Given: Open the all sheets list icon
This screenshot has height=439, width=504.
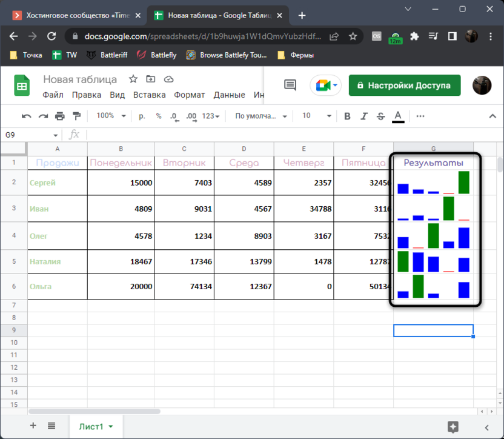Looking at the screenshot, I should 51,426.
